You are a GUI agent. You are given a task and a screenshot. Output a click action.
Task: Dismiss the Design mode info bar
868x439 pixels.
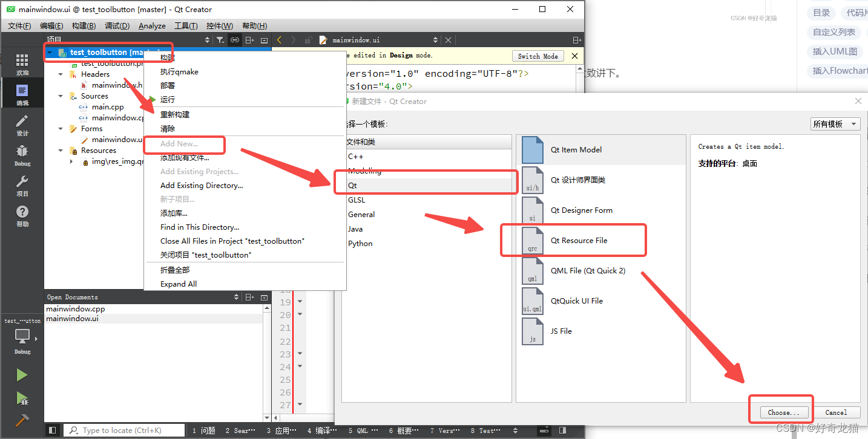pyautogui.click(x=574, y=56)
